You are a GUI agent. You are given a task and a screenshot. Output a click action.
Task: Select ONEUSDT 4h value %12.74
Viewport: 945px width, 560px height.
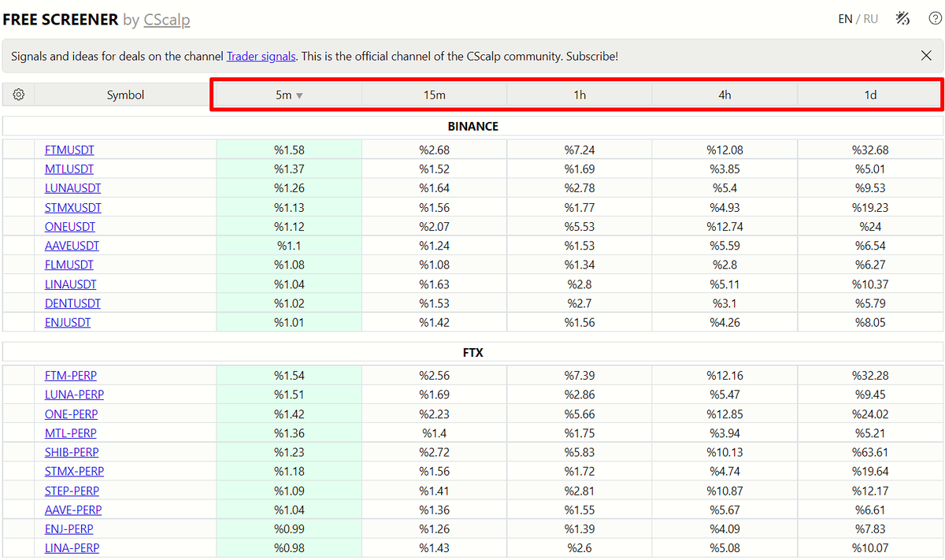pos(724,227)
